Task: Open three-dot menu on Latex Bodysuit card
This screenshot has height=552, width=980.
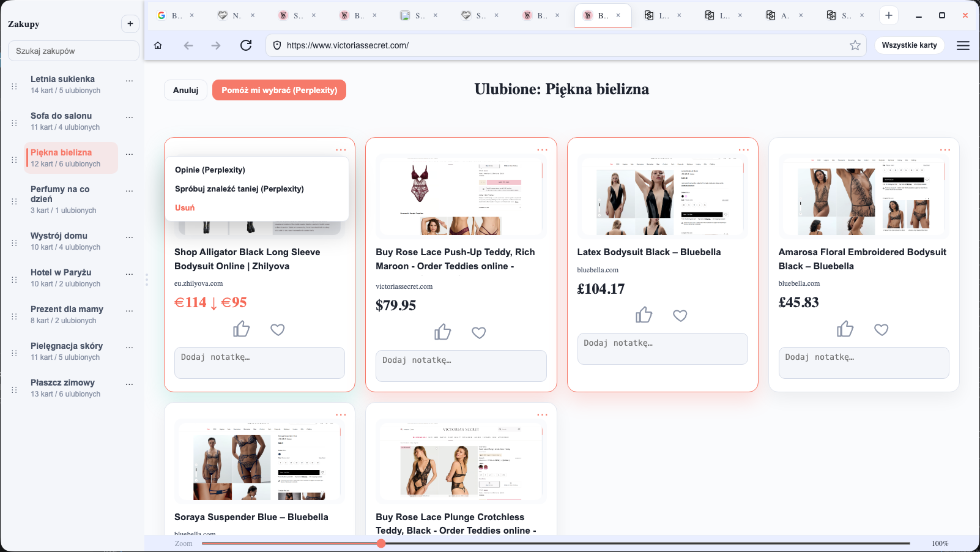Action: (744, 150)
